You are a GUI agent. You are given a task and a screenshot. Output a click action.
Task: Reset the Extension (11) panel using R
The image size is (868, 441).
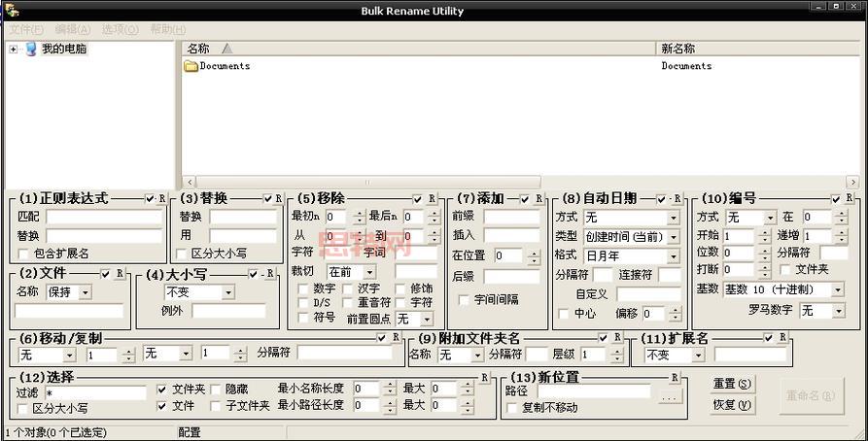click(x=782, y=337)
